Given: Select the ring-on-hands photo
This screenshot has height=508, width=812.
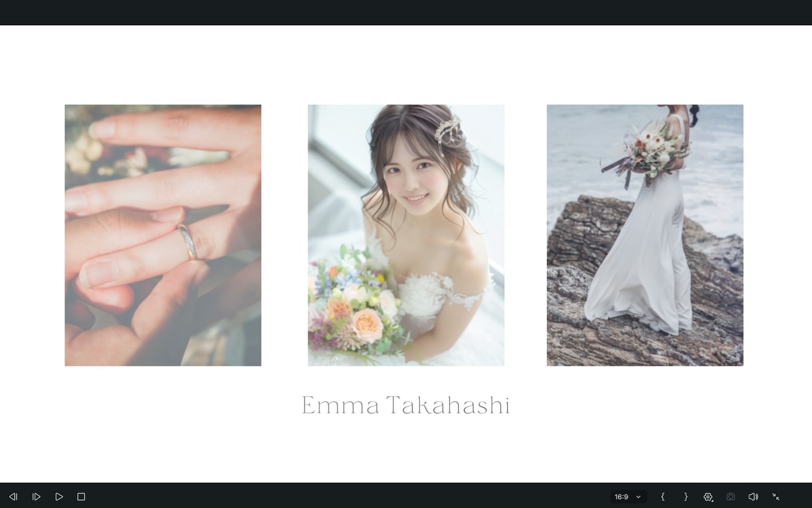Looking at the screenshot, I should pyautogui.click(x=163, y=235).
